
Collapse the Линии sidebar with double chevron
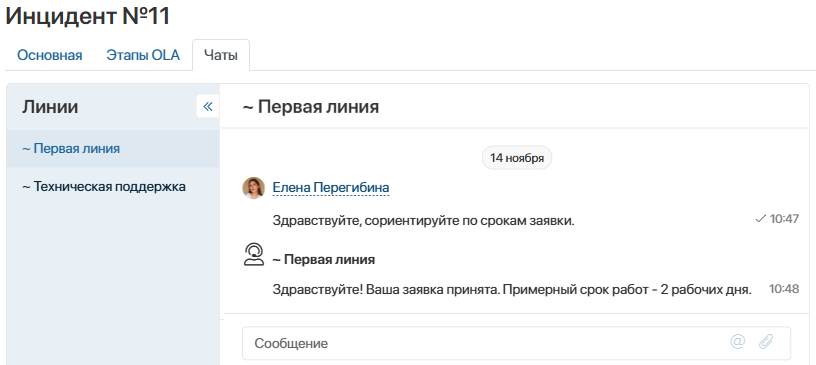click(208, 107)
